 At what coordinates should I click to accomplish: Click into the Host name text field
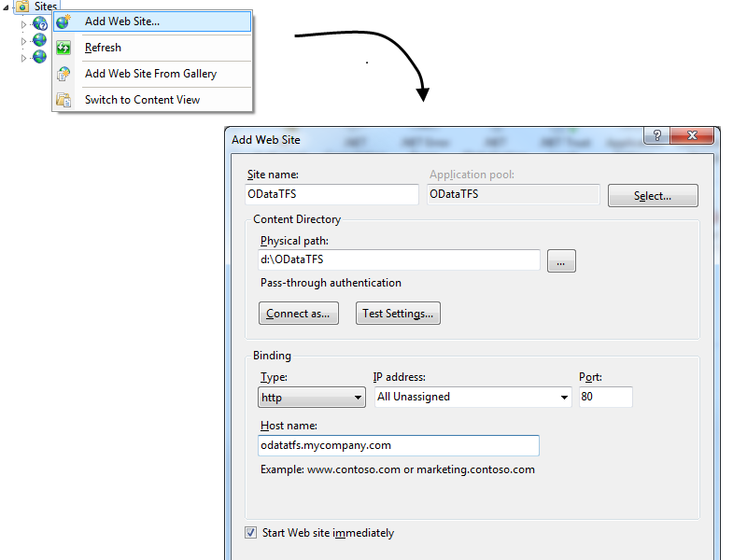[399, 446]
